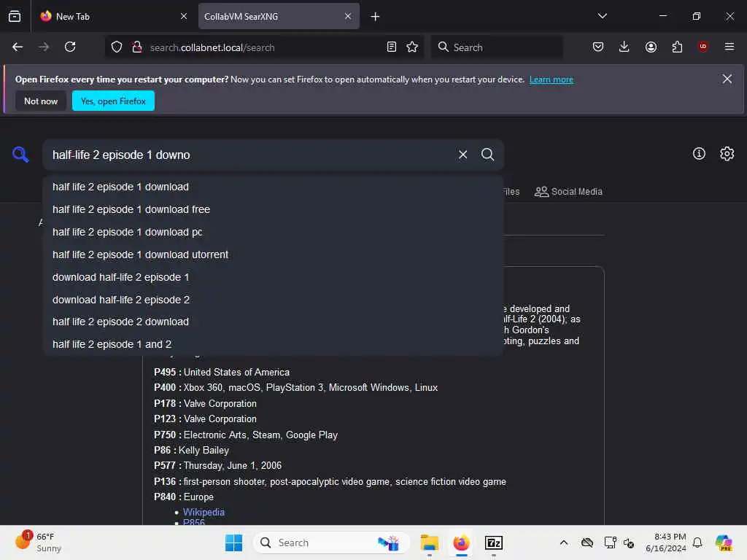The height and width of the screenshot is (560, 747).
Task: Click the blue SearXNG logo
Action: [x=20, y=155]
